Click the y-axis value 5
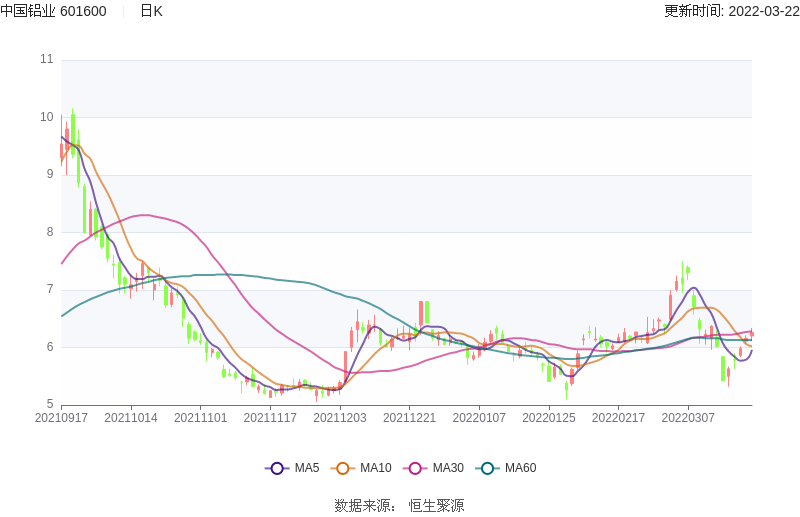800x517 pixels. pyautogui.click(x=49, y=405)
